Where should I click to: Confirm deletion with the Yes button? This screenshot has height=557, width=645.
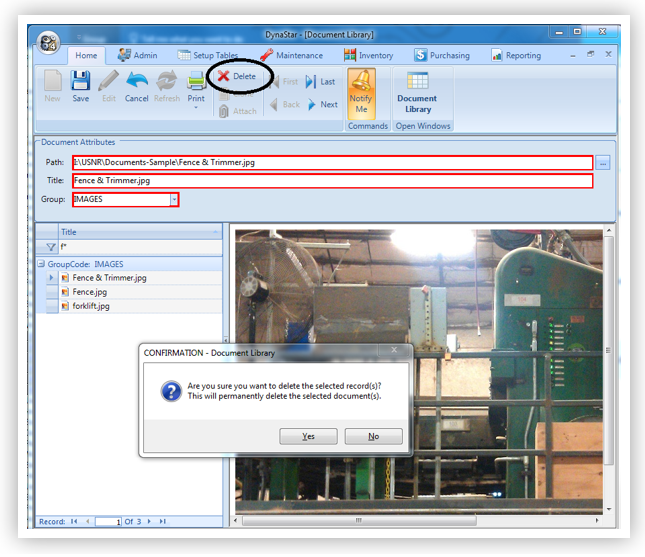coord(308,436)
